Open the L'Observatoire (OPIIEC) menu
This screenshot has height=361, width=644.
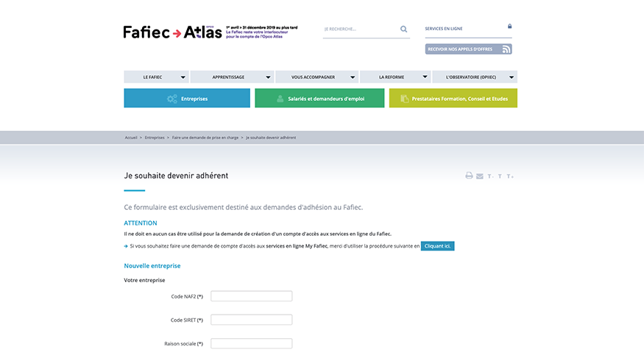pos(475,77)
